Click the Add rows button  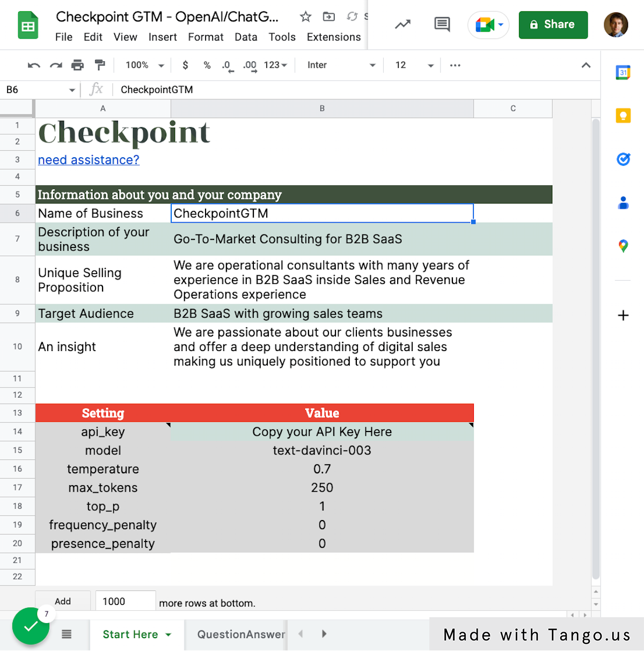click(63, 602)
